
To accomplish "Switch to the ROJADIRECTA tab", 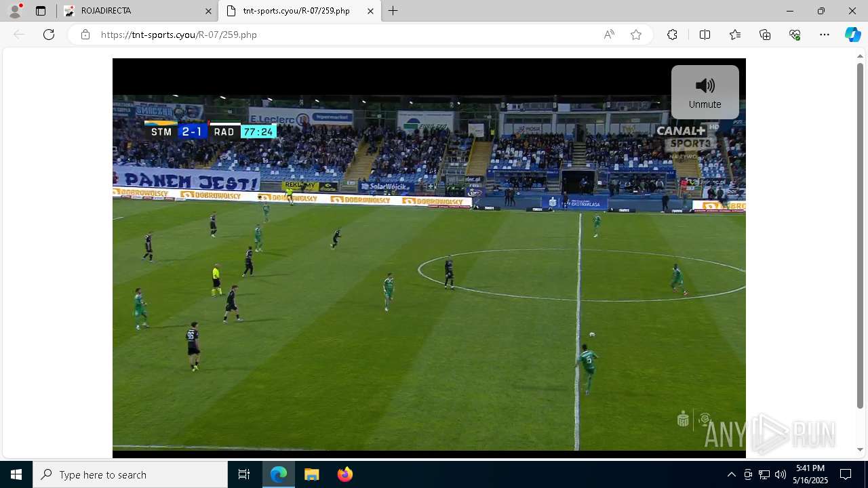I will coord(138,11).
